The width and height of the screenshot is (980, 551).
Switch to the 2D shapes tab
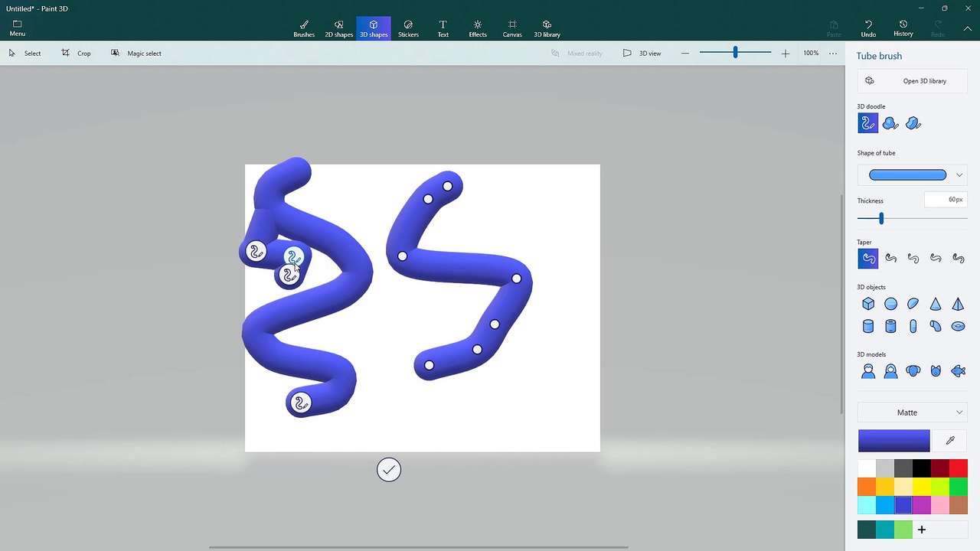[x=338, y=28]
